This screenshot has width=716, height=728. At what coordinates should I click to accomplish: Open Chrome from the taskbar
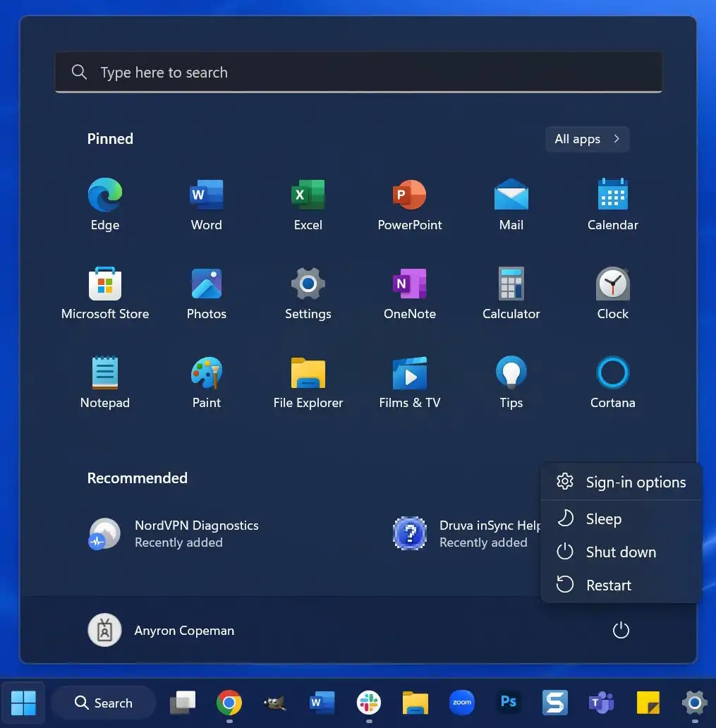coord(229,703)
